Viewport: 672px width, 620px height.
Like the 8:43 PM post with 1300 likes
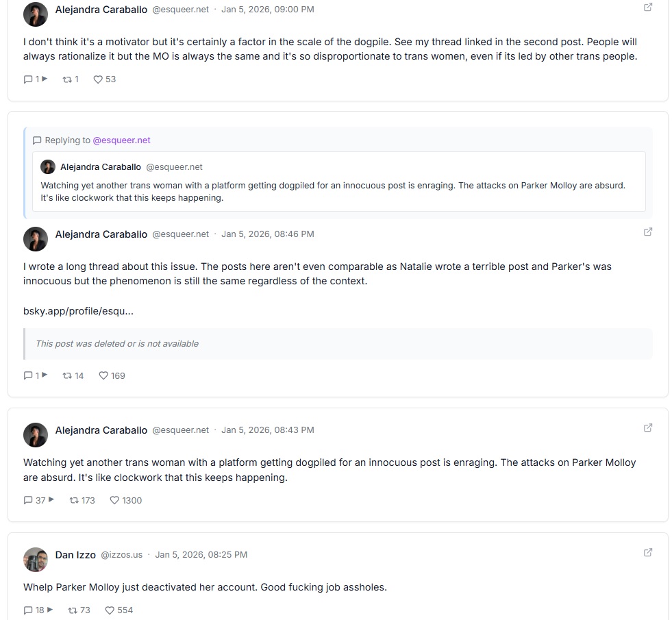click(x=114, y=500)
